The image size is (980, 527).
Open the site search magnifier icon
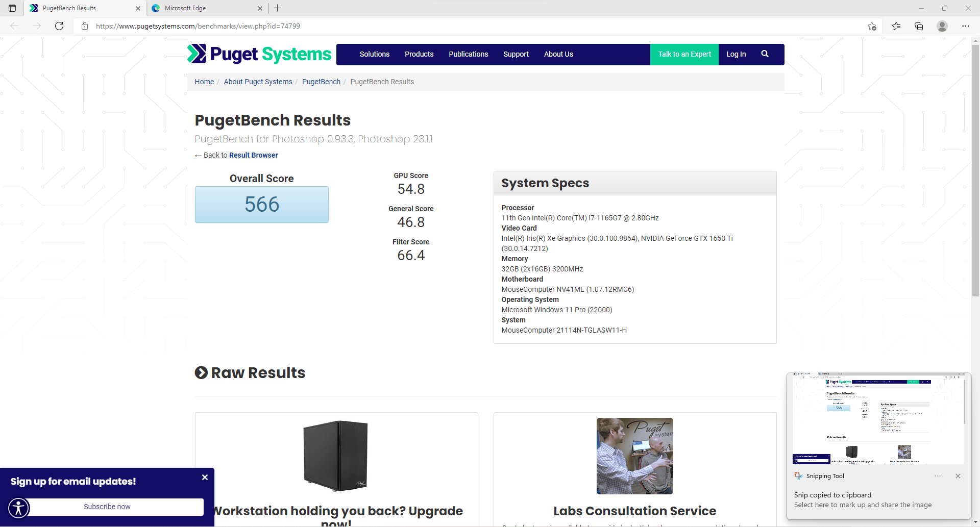(x=765, y=54)
